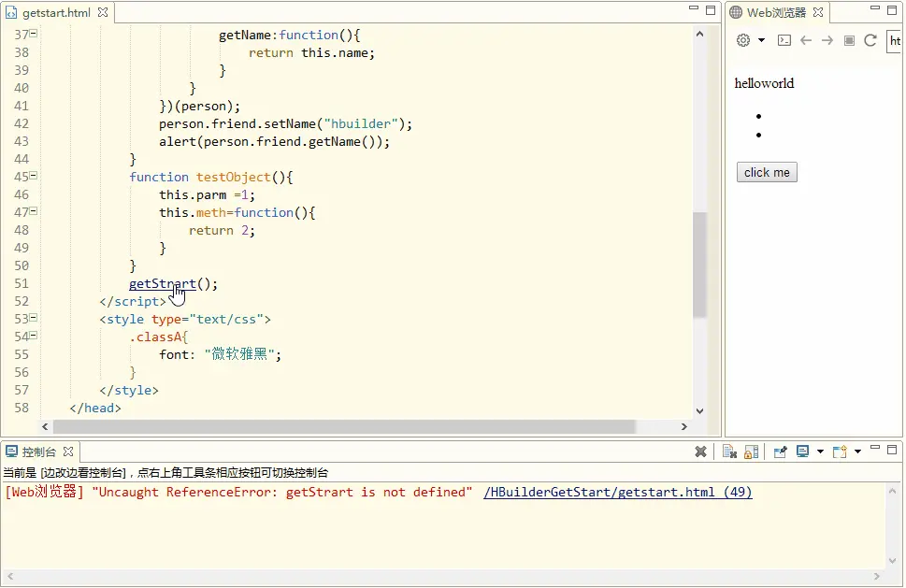Click the helloworld text in browser

pyautogui.click(x=764, y=83)
